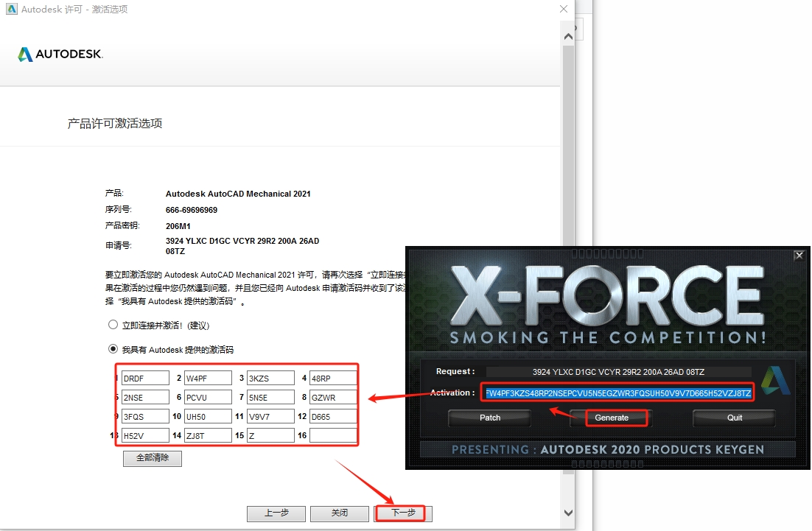Screen dimensions: 812x531
Task: Click the Activation field in X-Force
Action: [618, 393]
